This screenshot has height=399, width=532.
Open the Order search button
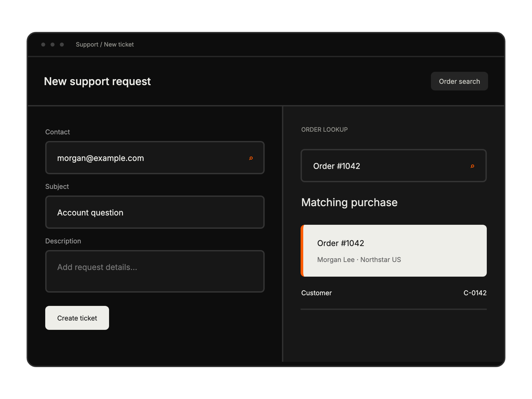pyautogui.click(x=459, y=81)
